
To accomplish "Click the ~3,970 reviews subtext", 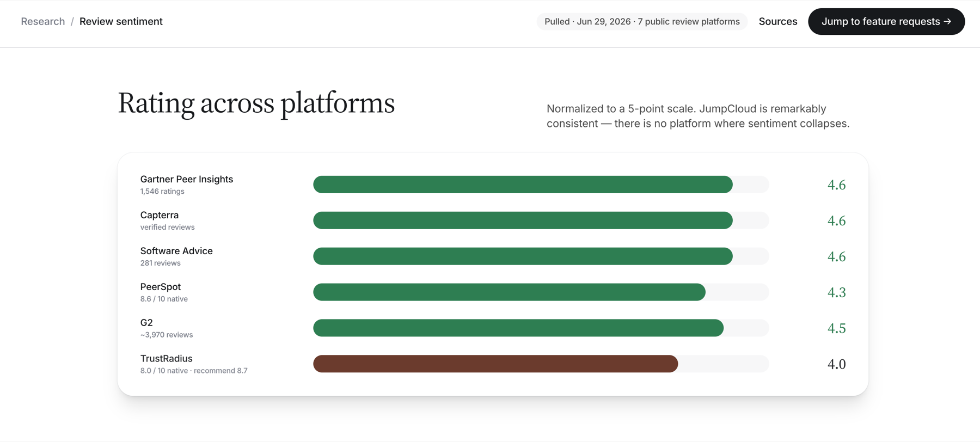I will click(x=167, y=335).
